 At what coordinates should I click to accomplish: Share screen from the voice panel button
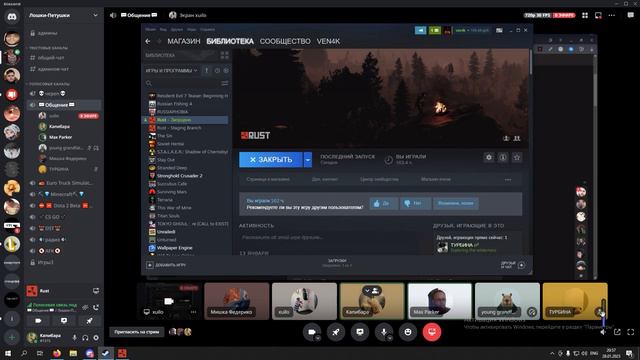(64, 321)
